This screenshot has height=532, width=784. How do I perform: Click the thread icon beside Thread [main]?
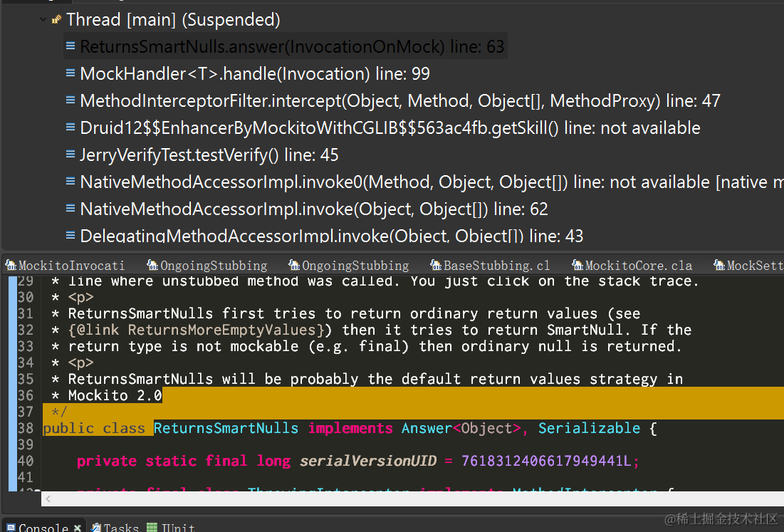[56, 20]
